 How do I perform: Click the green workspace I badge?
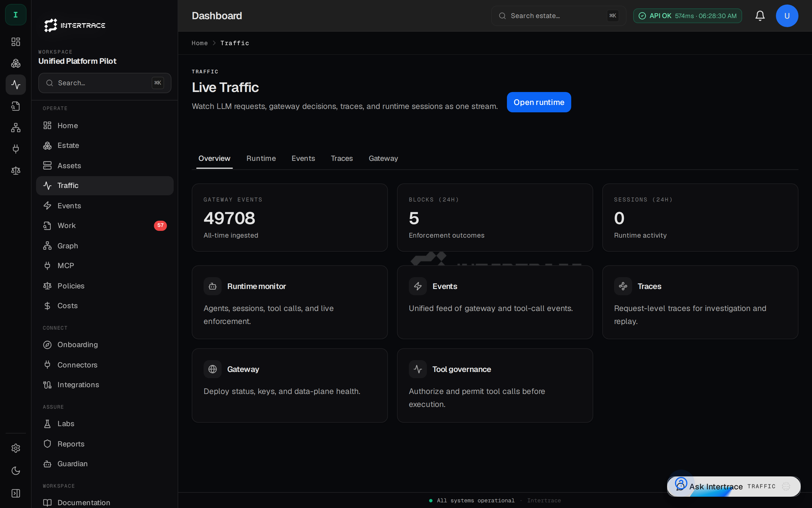[16, 15]
